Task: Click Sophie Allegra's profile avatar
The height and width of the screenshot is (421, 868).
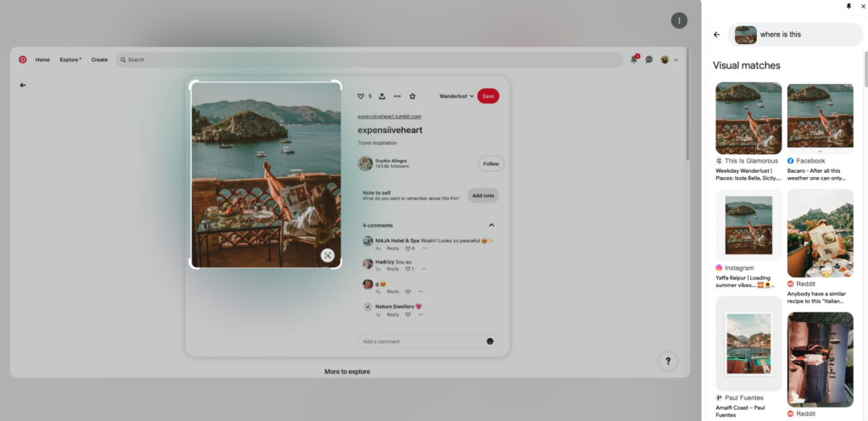Action: 365,163
